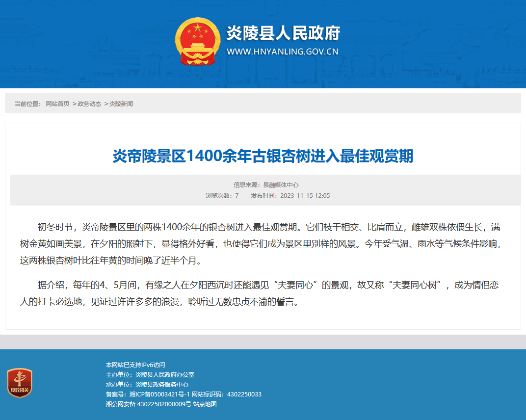Open 湘公网安备 43022502000009号 link
The width and height of the screenshot is (526, 420).
pos(149,404)
